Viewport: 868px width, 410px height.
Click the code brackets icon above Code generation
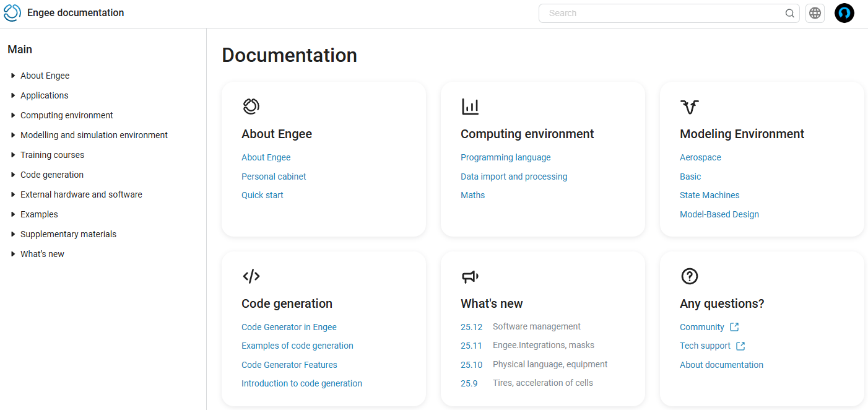click(x=251, y=276)
